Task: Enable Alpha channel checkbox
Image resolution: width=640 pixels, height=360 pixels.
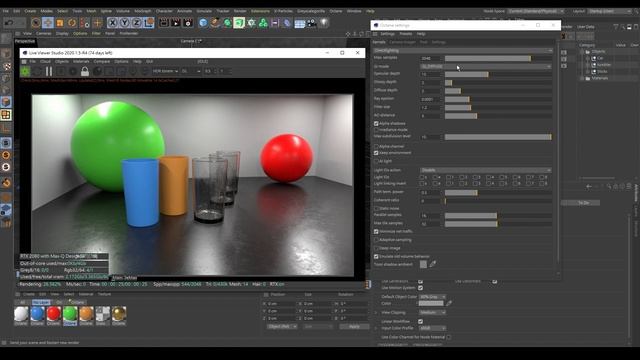Action: [376, 146]
